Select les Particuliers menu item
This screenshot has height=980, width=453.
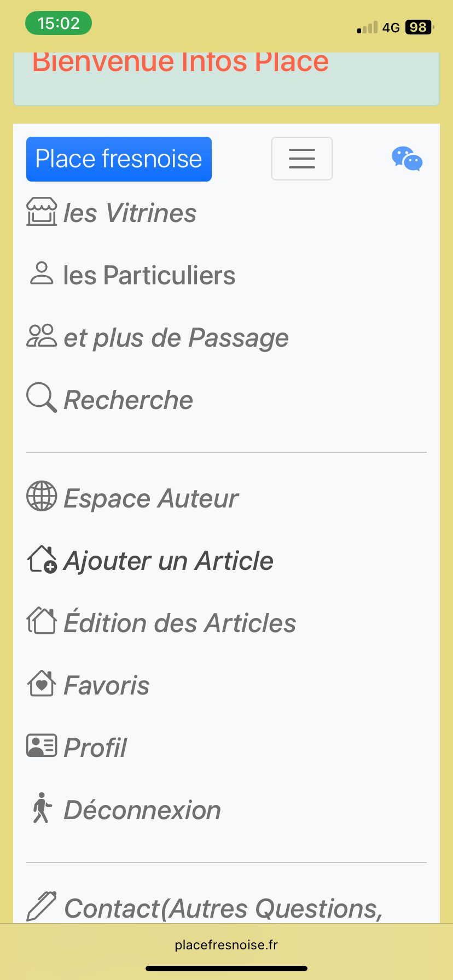(x=149, y=276)
